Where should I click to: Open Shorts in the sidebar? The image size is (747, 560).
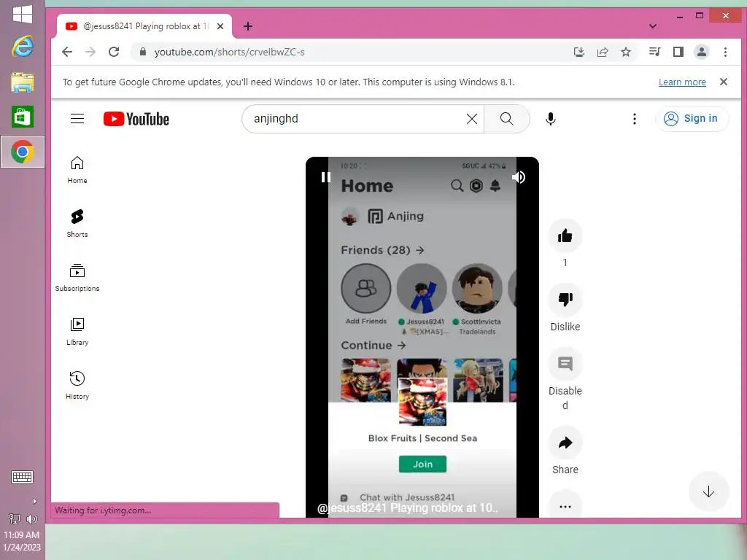point(77,224)
